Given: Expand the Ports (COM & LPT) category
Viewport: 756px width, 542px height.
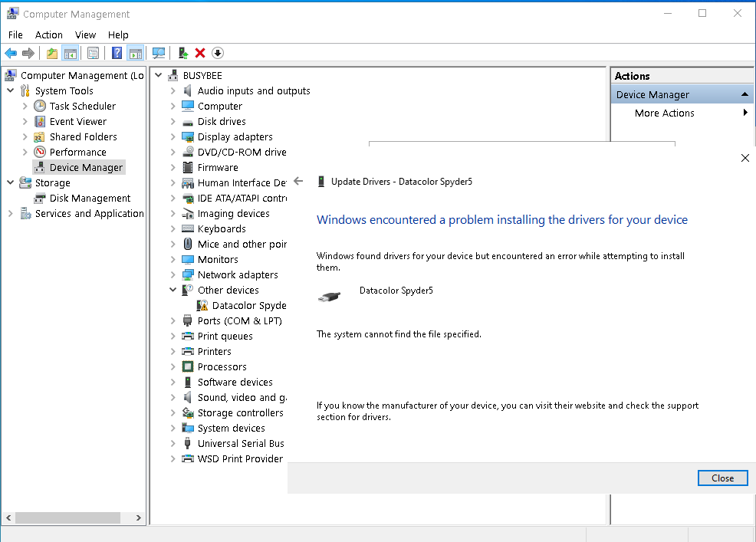Looking at the screenshot, I should pos(173,320).
